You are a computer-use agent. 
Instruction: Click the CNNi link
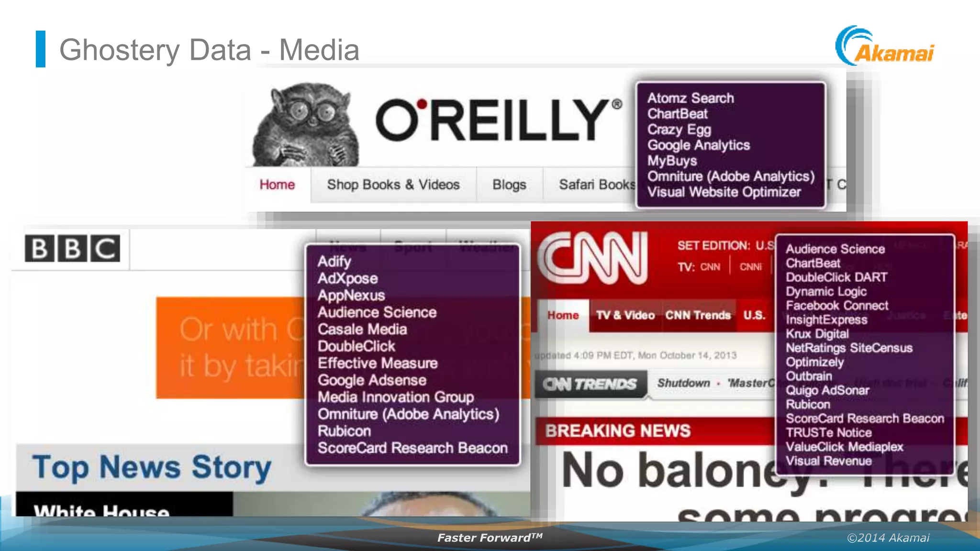coord(750,267)
